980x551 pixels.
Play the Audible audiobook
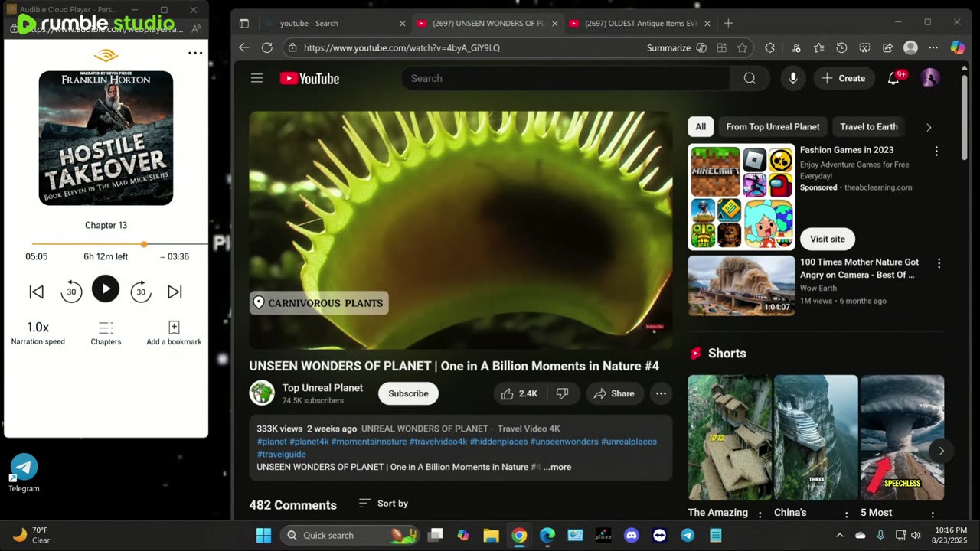106,289
